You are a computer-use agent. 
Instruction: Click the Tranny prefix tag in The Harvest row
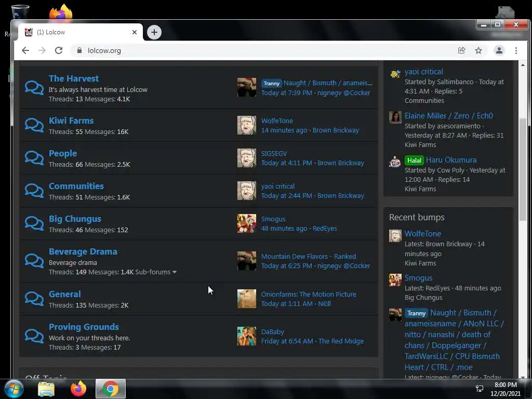pyautogui.click(x=271, y=83)
